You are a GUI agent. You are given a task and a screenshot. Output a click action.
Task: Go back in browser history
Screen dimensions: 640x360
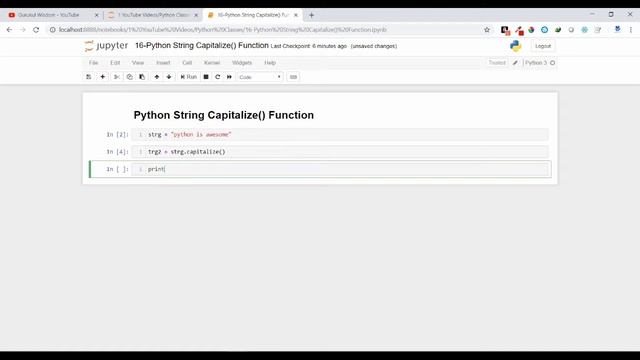(x=9, y=30)
